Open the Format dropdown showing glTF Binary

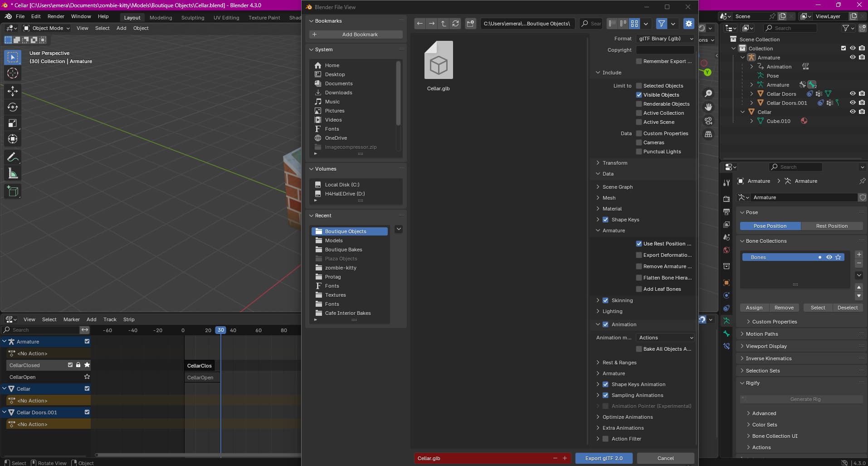665,39
